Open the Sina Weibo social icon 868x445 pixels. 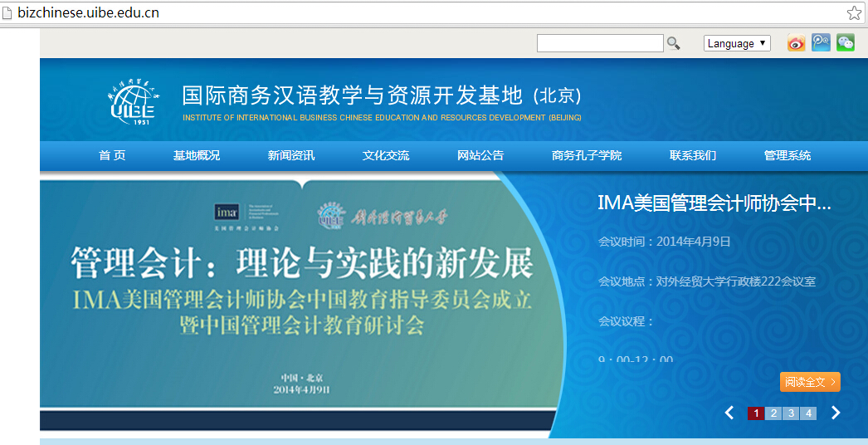tap(796, 42)
